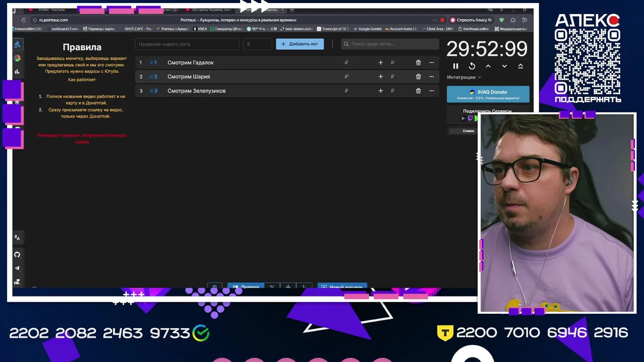Click the red bookmark icon in address bar
The image size is (644, 362).
[x=442, y=20]
